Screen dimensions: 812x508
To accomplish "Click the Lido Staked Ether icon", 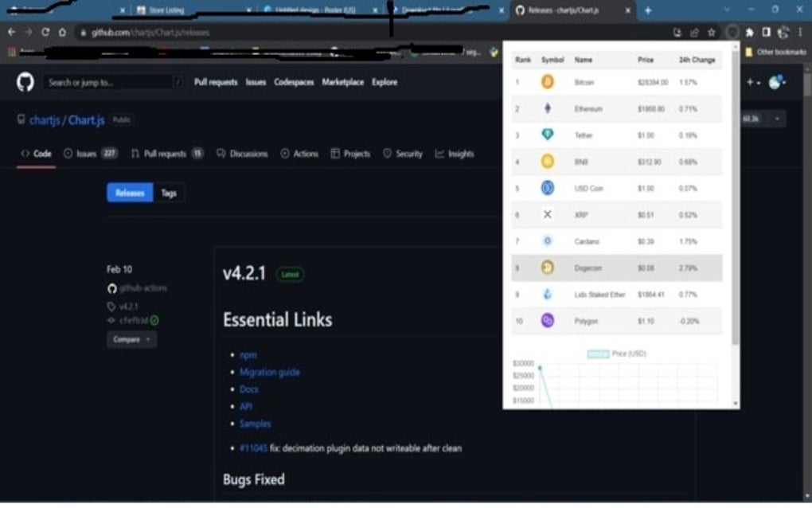I will [x=548, y=294].
